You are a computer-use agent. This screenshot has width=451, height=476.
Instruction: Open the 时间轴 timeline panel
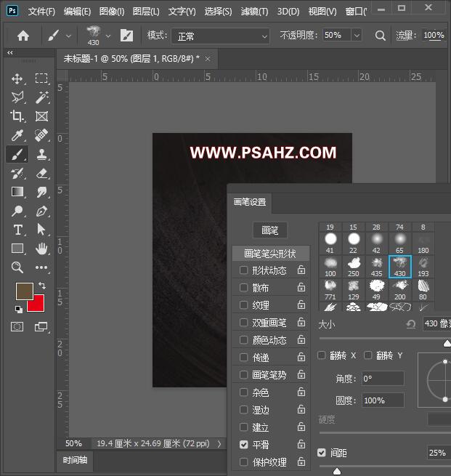pyautogui.click(x=75, y=460)
